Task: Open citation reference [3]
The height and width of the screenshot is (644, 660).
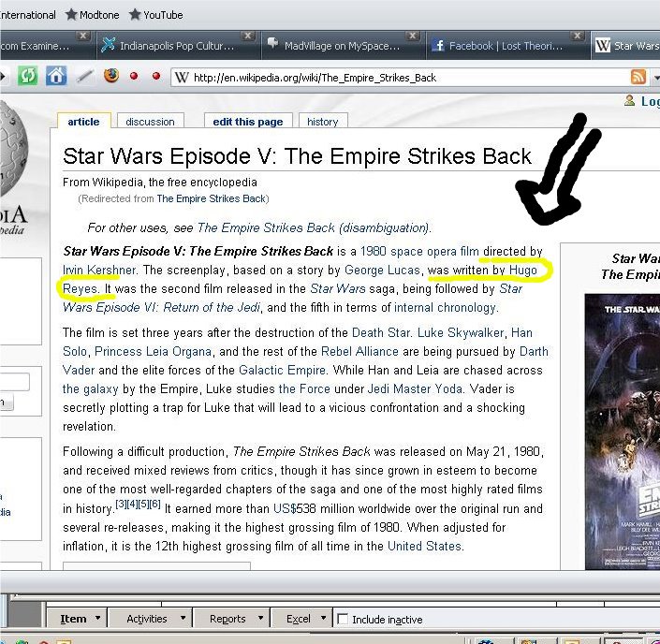Action: click(121, 504)
